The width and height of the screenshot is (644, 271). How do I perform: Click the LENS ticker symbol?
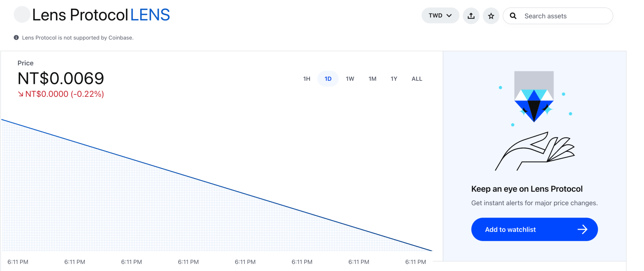[x=150, y=15]
